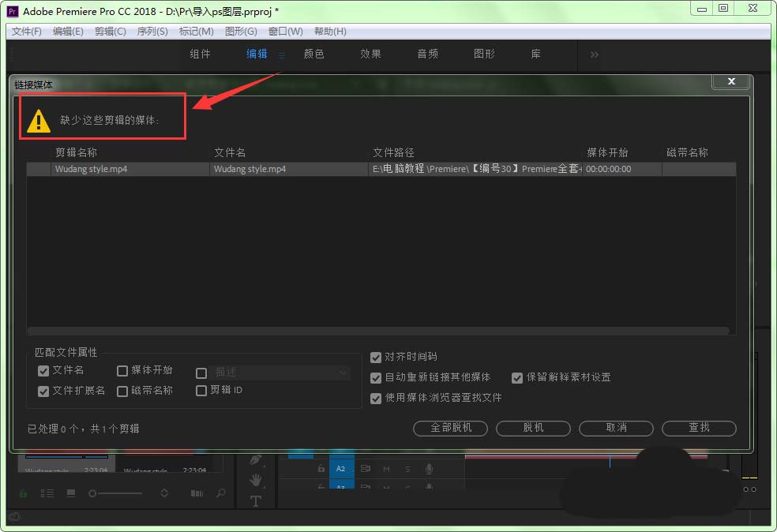
Task: Click the E:\电脑教程 file path cell
Action: pyautogui.click(x=475, y=169)
